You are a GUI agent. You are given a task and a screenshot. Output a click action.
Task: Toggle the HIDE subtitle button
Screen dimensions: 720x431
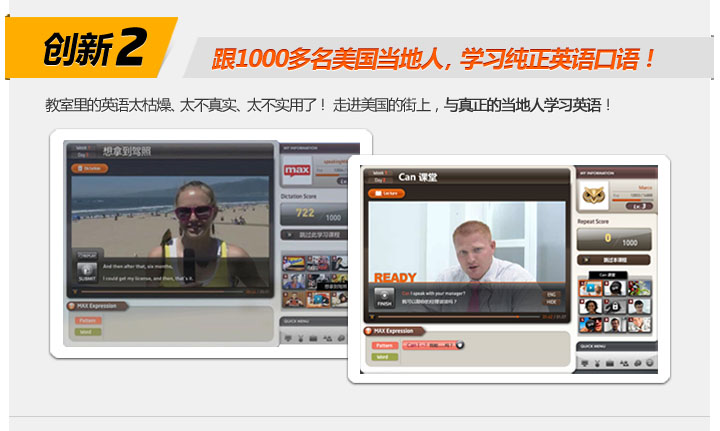pyautogui.click(x=551, y=302)
